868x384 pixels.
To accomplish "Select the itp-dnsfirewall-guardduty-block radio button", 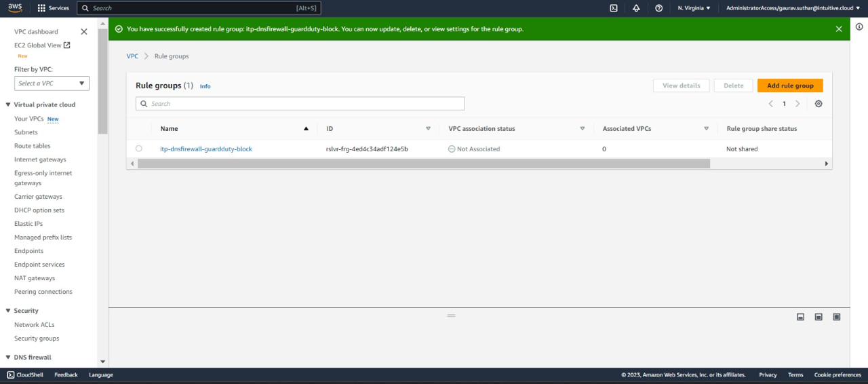I will [x=139, y=149].
